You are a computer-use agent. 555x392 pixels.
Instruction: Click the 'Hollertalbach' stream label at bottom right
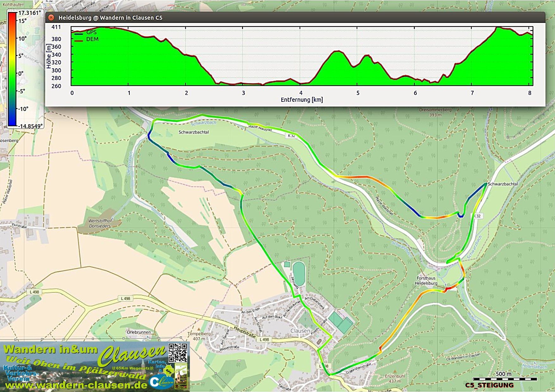[x=534, y=366]
